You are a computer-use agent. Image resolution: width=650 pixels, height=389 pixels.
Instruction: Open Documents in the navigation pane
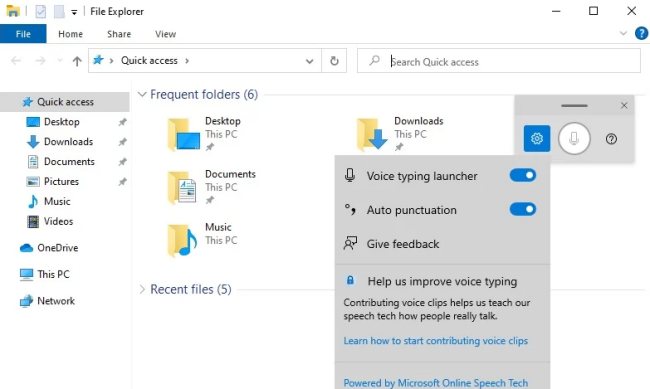[x=69, y=161]
